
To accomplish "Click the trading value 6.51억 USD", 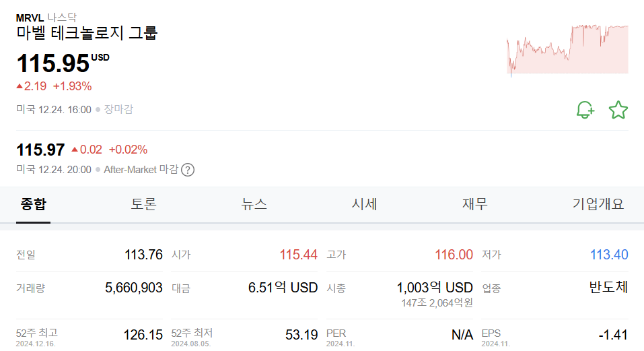I will pos(283,288).
